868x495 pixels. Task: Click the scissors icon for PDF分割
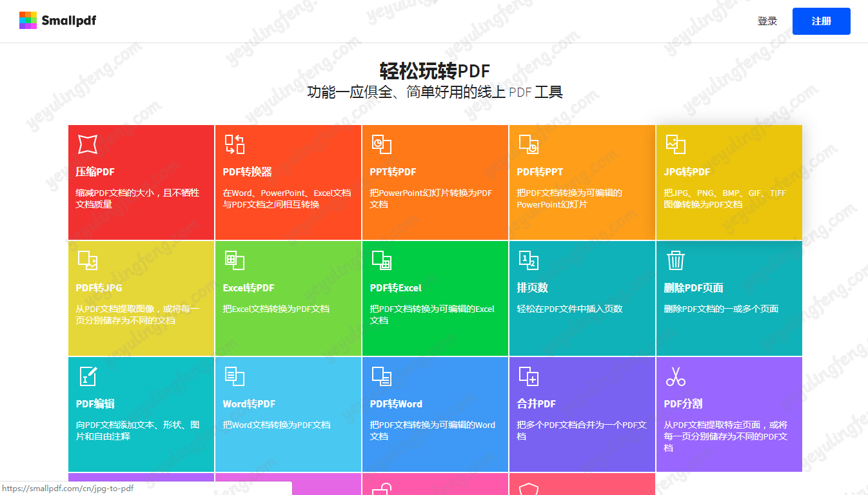675,376
